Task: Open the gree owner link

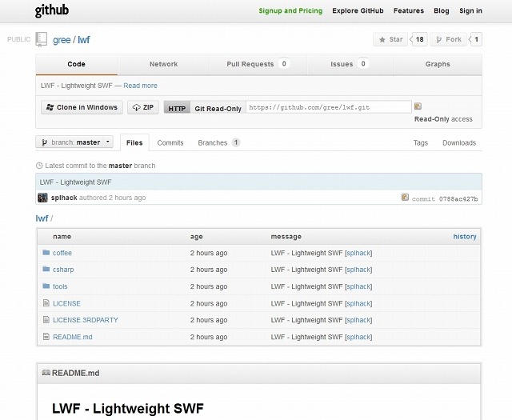Action: (62, 40)
